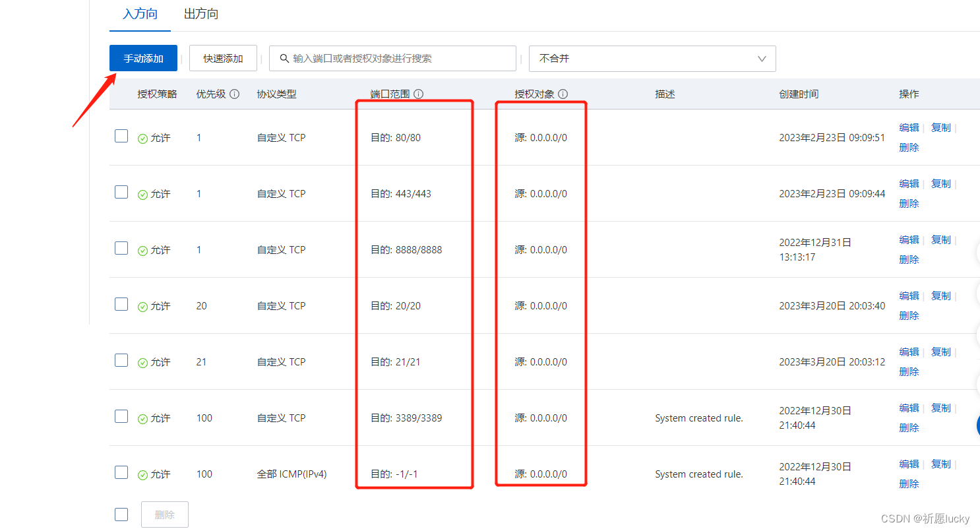Switch to the 出方向 tab

201,14
